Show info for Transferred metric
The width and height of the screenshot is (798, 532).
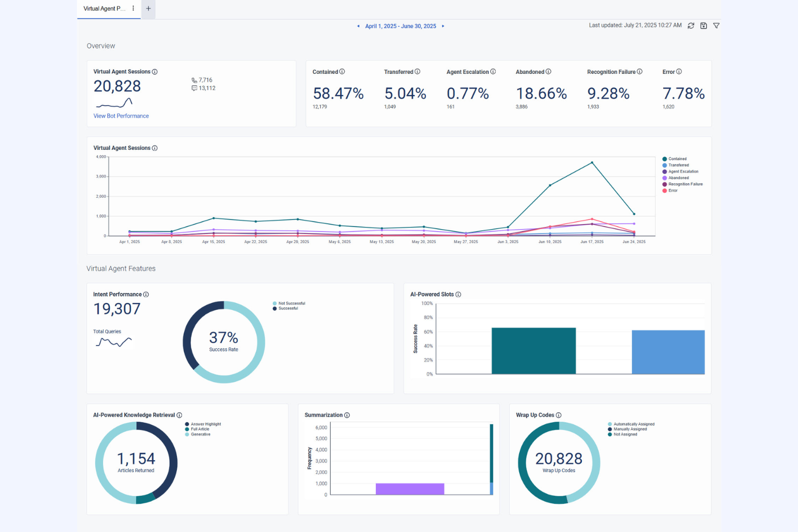point(417,72)
